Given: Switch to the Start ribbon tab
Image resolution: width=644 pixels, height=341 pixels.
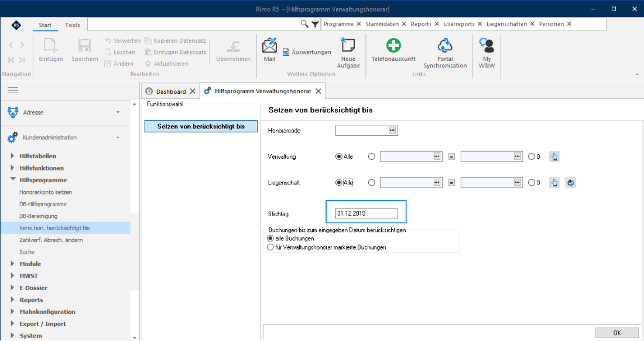Looking at the screenshot, I should [45, 25].
